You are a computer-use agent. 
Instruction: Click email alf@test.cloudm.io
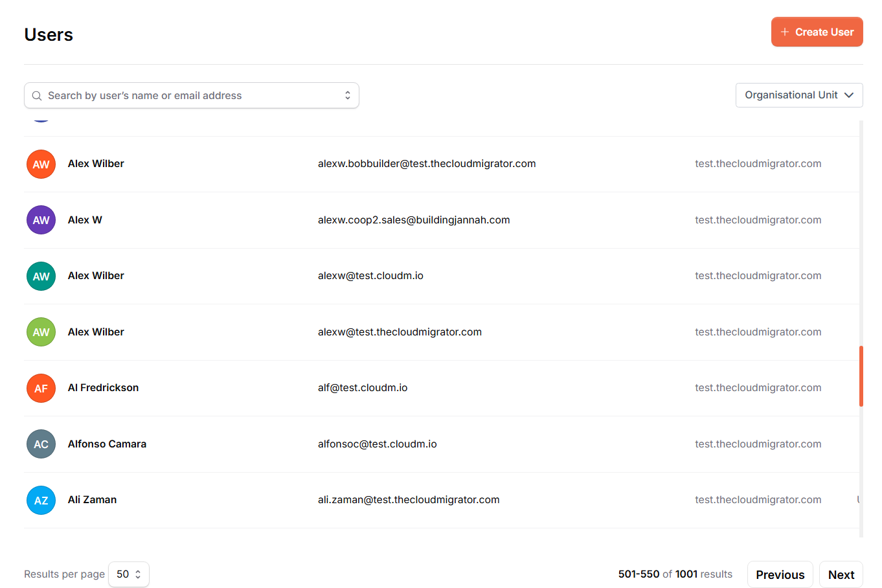(363, 388)
